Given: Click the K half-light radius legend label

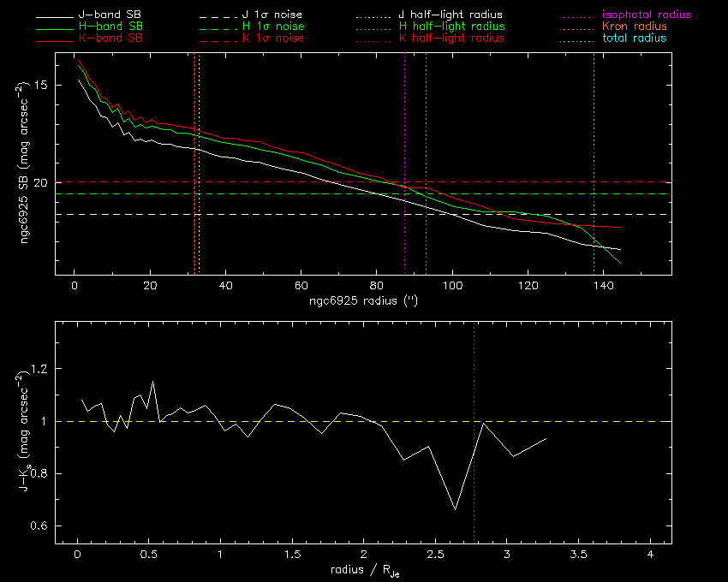Looking at the screenshot, I should tap(451, 39).
